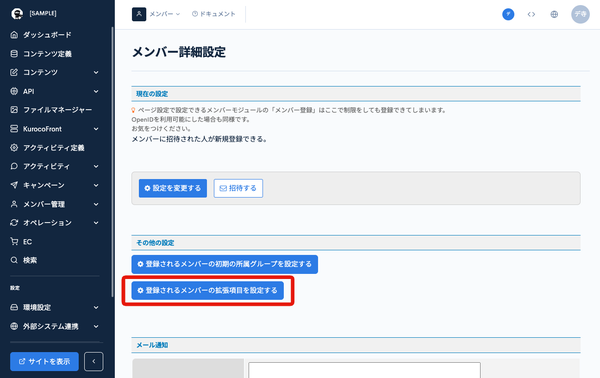Expand the オペレーション menu chevron
The image size is (600, 378).
tap(96, 223)
